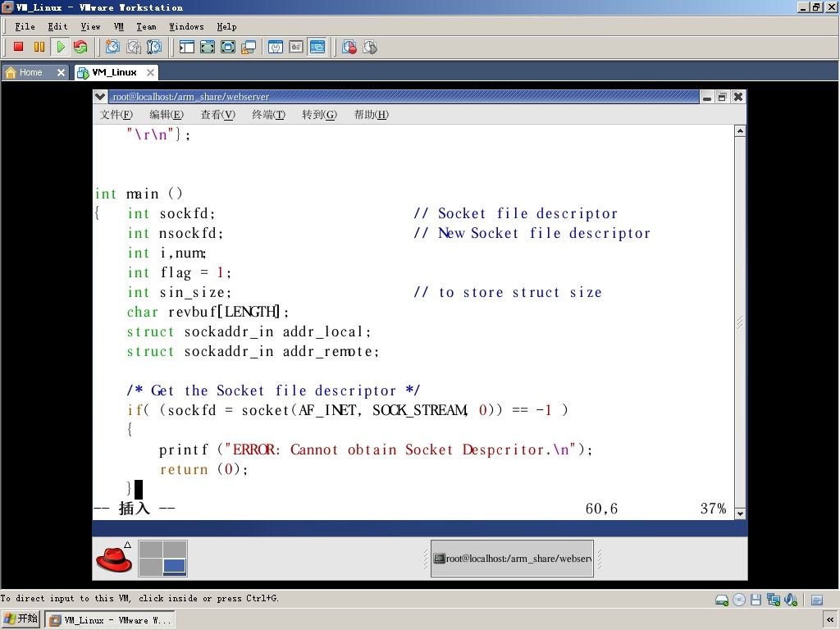Click the Red Hat main menu icon

[114, 558]
